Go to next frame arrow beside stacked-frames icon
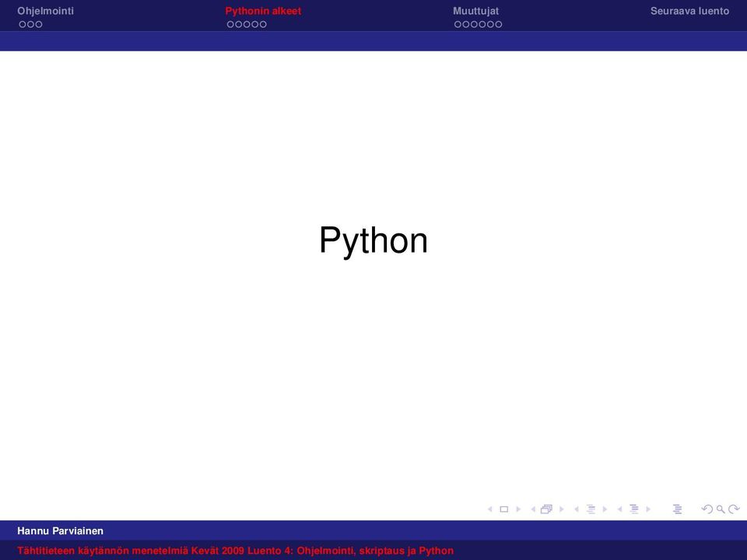The image size is (747, 560). pyautogui.click(x=562, y=509)
